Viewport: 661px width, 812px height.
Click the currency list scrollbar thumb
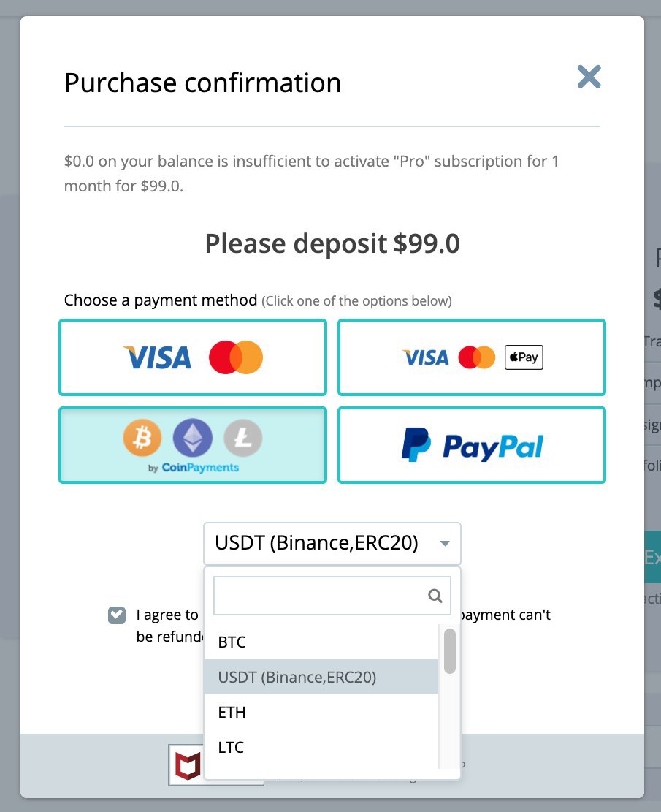[x=450, y=650]
